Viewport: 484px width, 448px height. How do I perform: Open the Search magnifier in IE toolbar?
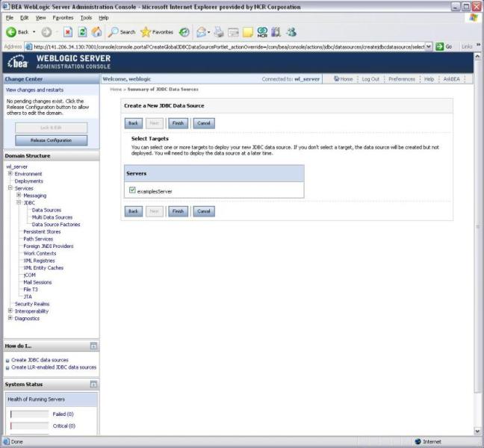point(113,32)
